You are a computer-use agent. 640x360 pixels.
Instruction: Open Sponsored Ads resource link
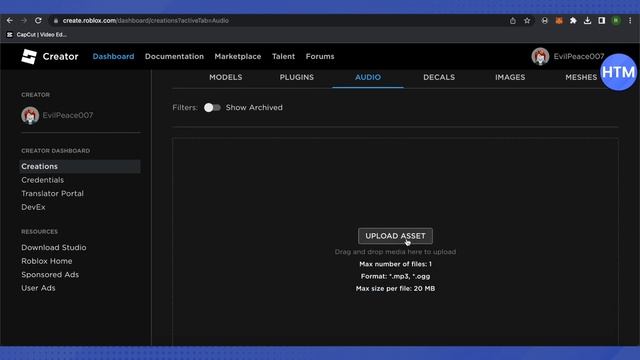pos(50,275)
